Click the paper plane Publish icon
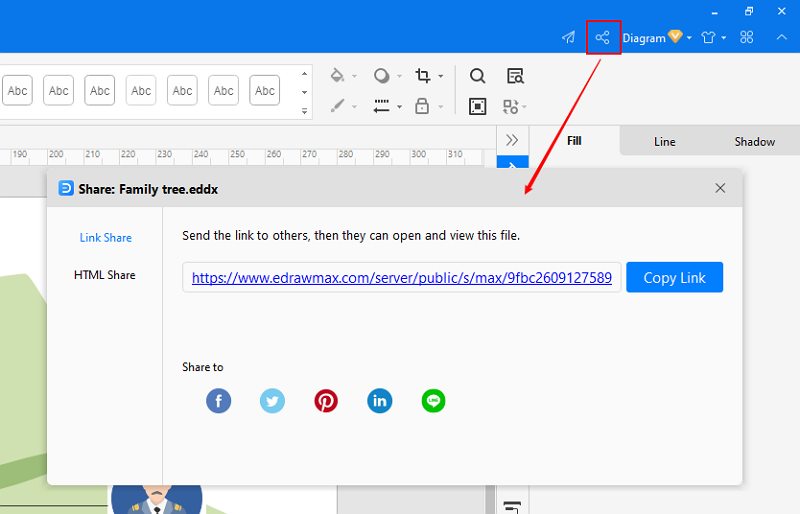The image size is (800, 514). (568, 37)
